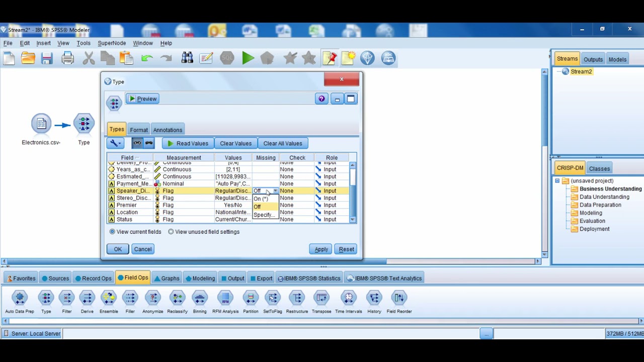644x362 pixels.
Task: Click the Read Values button
Action: 187,143
